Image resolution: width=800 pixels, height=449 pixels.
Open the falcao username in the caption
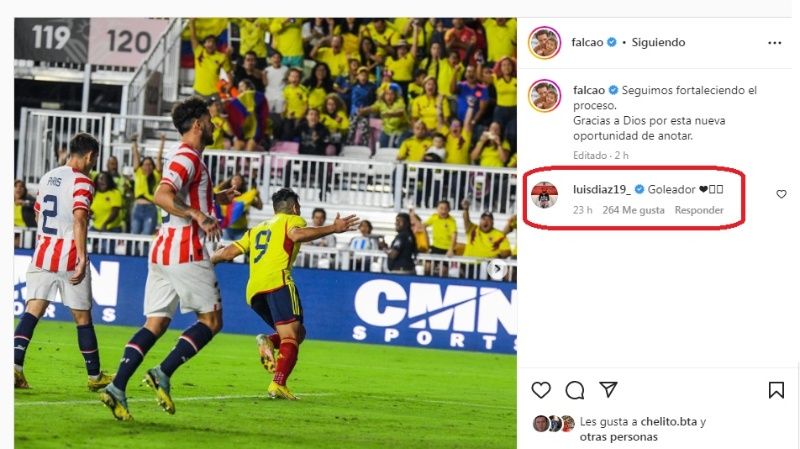pos(589,90)
